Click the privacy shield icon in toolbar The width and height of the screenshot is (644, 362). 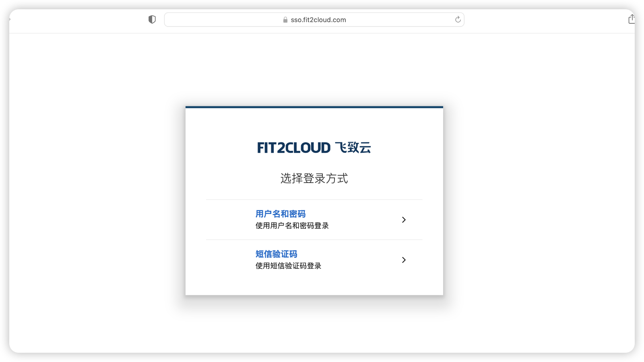[152, 19]
